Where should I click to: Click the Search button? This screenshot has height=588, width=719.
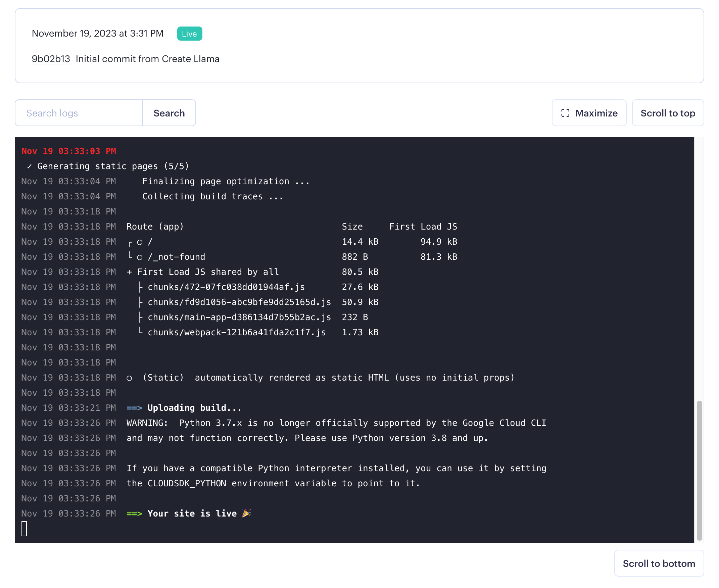(x=169, y=113)
